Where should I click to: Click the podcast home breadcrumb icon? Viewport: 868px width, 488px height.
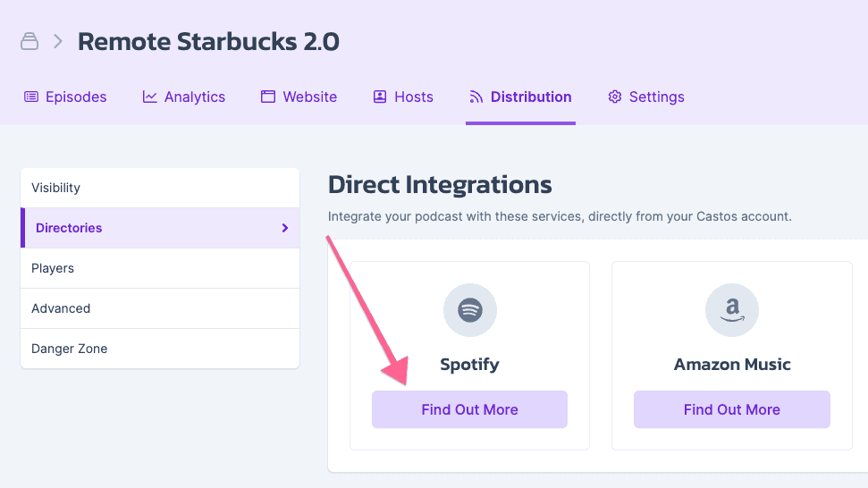(x=29, y=41)
